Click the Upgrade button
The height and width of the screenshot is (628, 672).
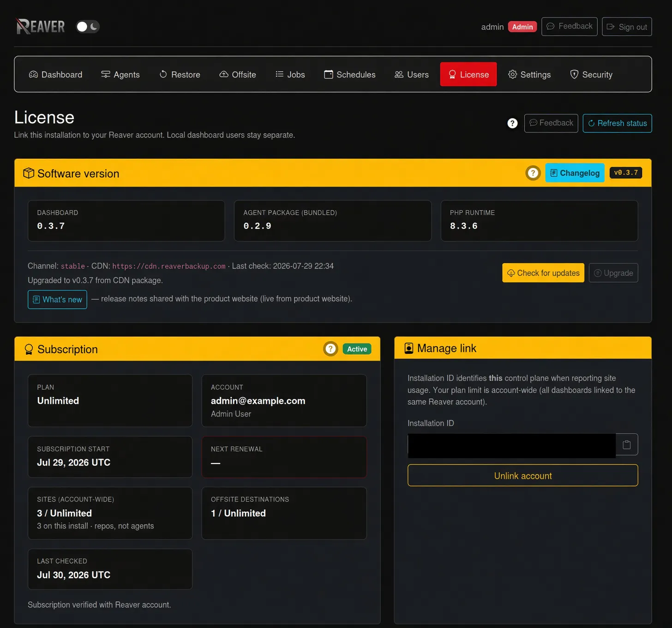(613, 273)
